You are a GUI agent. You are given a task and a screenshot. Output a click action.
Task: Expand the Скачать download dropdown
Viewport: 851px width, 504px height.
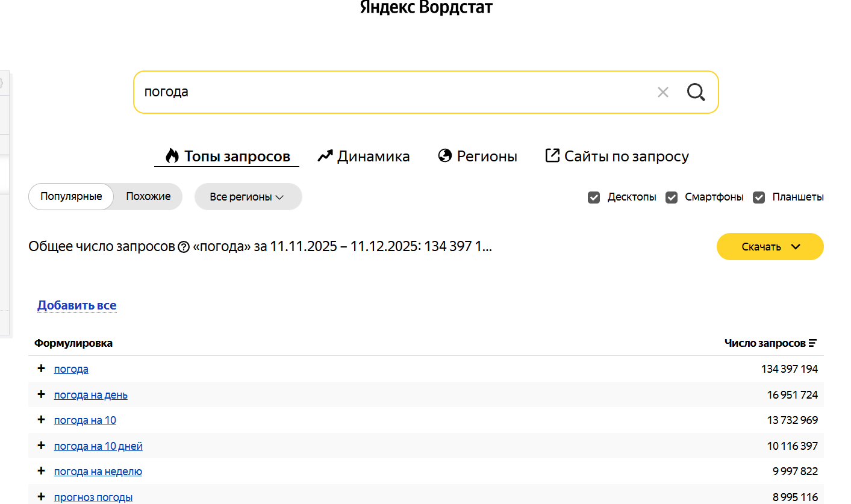pyautogui.click(x=770, y=247)
